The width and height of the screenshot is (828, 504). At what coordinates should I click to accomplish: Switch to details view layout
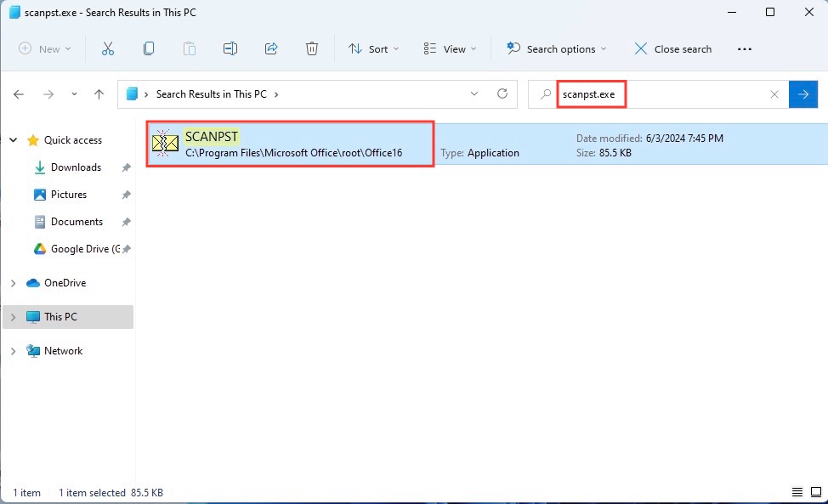[797, 492]
